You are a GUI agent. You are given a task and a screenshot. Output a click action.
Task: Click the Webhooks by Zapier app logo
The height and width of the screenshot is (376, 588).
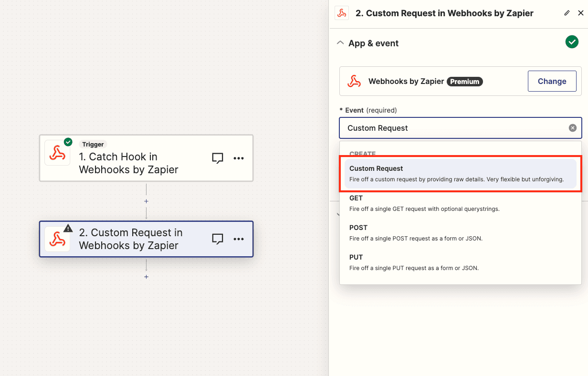(x=354, y=81)
